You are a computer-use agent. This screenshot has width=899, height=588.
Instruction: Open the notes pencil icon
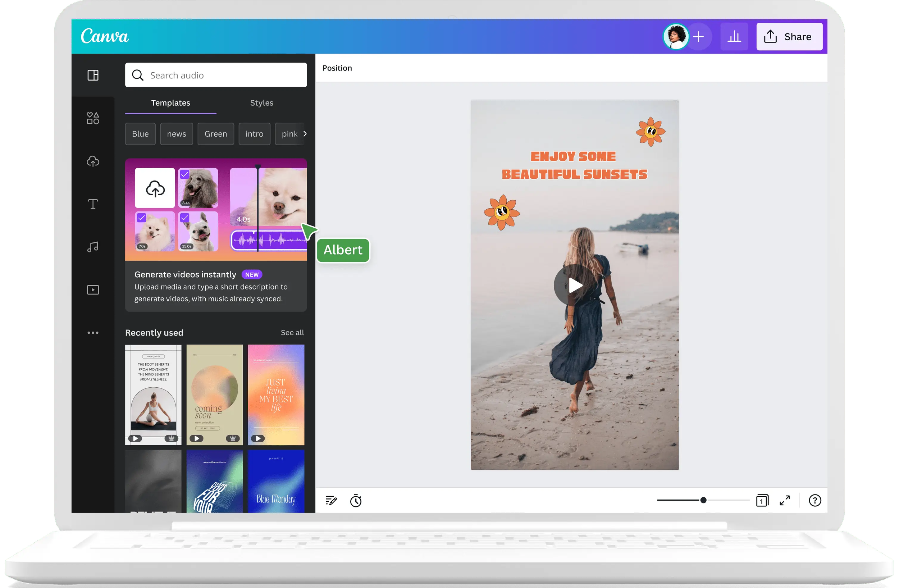[331, 501]
